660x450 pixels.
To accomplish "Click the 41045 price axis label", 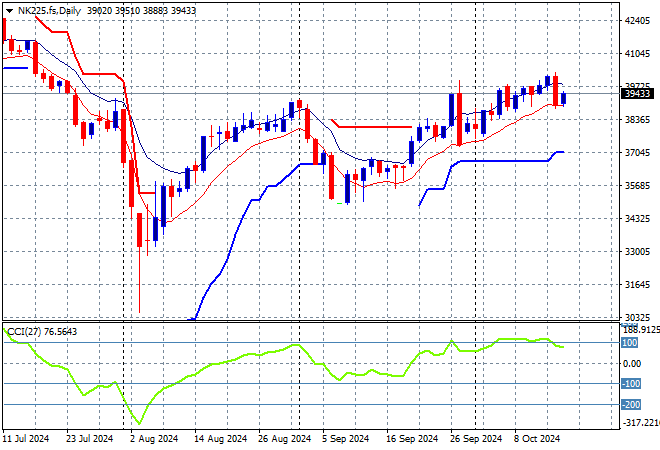I will pos(637,53).
